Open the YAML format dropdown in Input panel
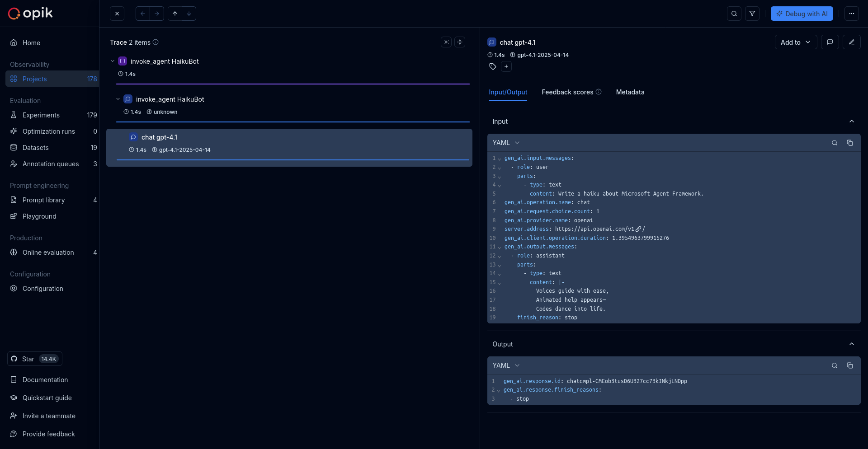This screenshot has width=868, height=449. click(x=506, y=142)
